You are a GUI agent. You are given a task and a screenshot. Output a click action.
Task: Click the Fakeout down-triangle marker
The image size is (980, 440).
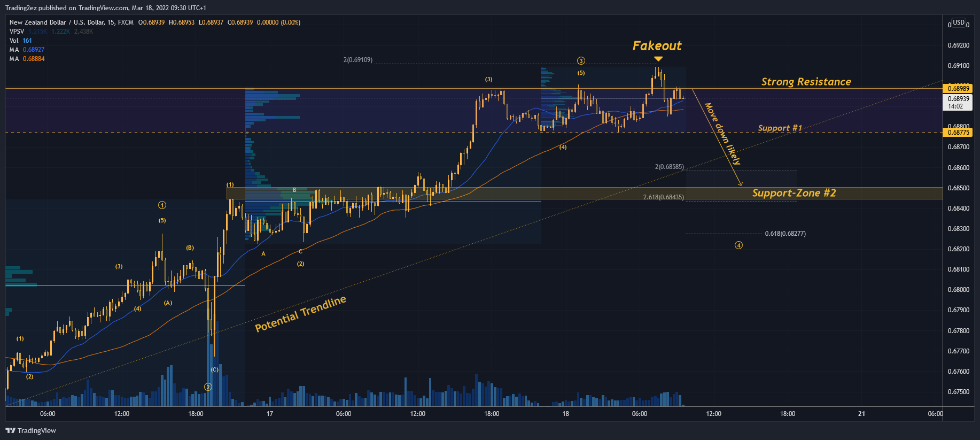[658, 59]
